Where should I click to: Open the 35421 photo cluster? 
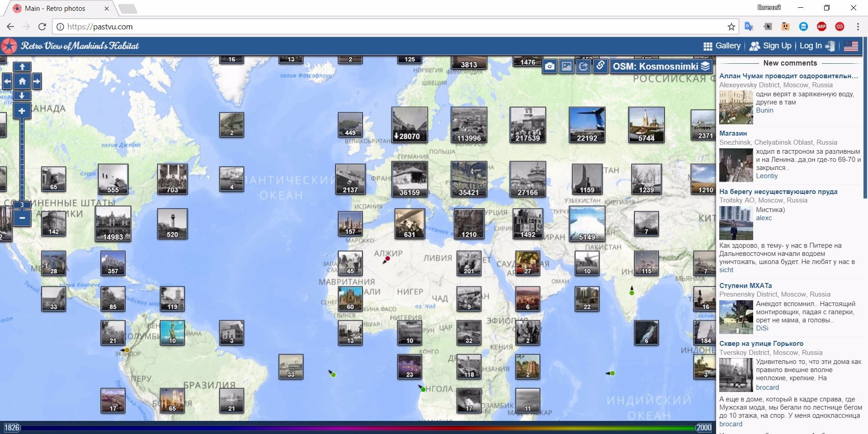469,179
